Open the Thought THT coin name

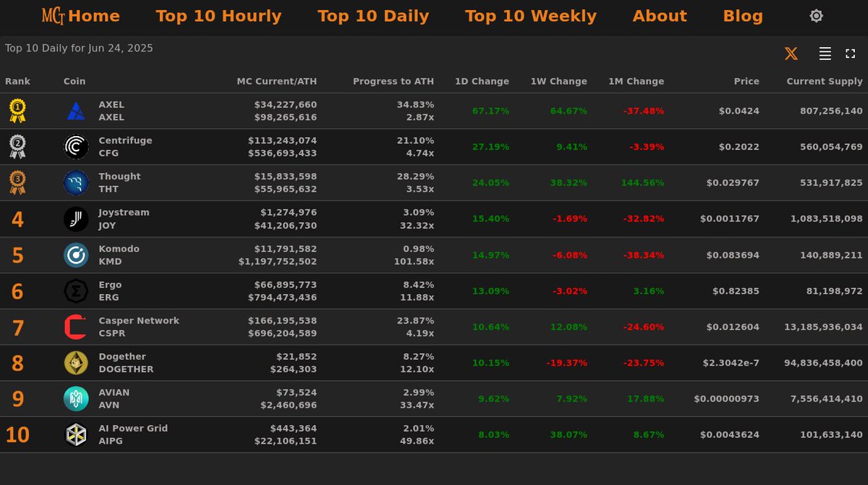tap(119, 183)
